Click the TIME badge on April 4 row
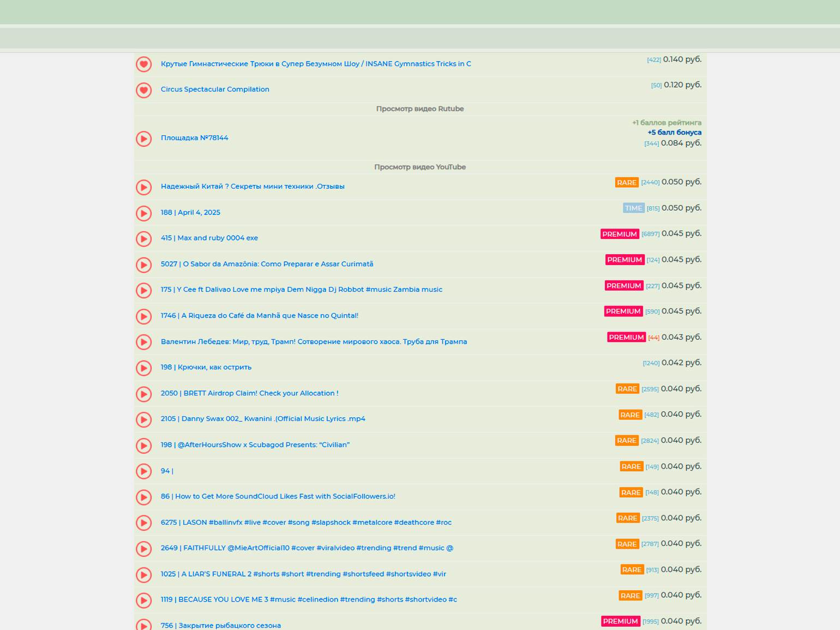840x630 pixels. 633,208
